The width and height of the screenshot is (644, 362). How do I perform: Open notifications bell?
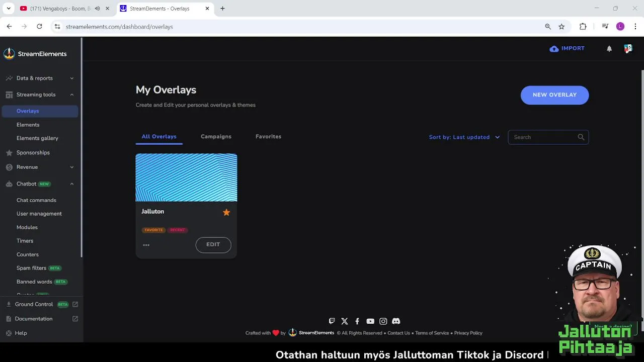pos(609,49)
